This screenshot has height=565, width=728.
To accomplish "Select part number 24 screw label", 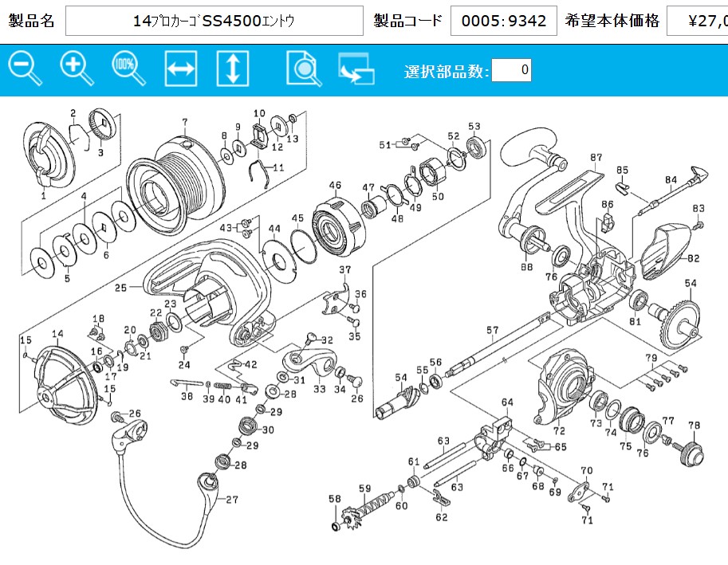I will coord(184,365).
